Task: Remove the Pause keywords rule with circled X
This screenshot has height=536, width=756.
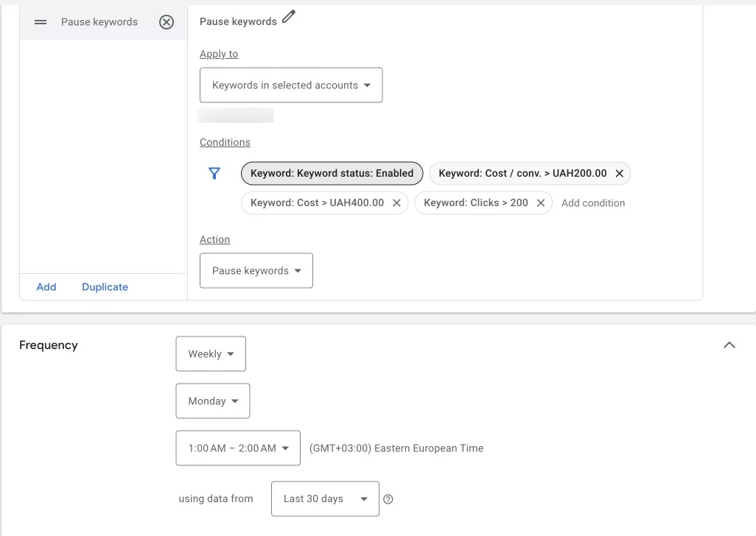Action: [167, 22]
